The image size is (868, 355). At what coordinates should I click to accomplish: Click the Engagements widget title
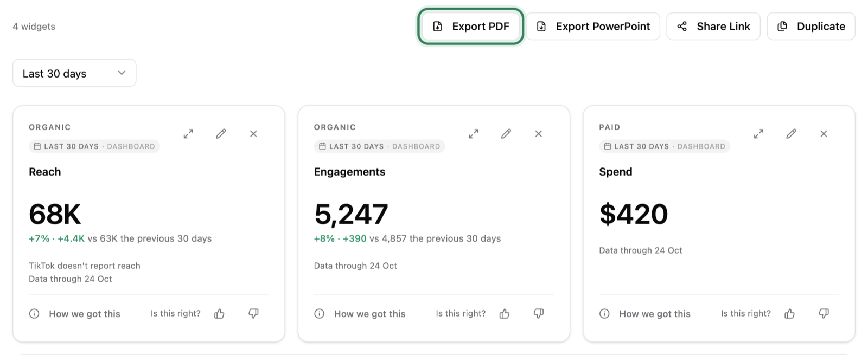(x=349, y=172)
